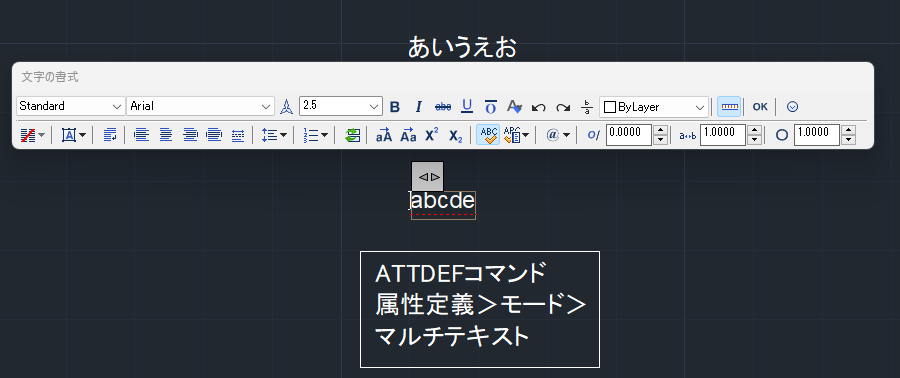
Task: Click the stack fraction icon
Action: click(x=587, y=107)
